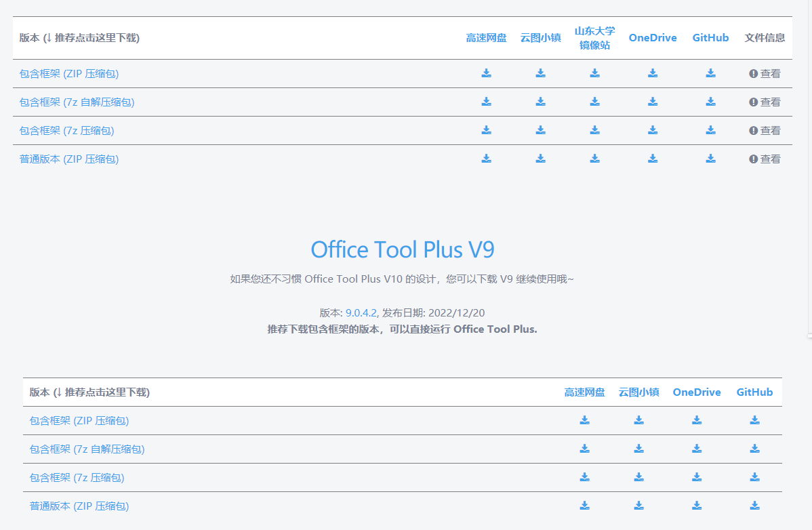Click GitHub header in V9 table
The height and width of the screenshot is (530, 812).
tap(754, 392)
